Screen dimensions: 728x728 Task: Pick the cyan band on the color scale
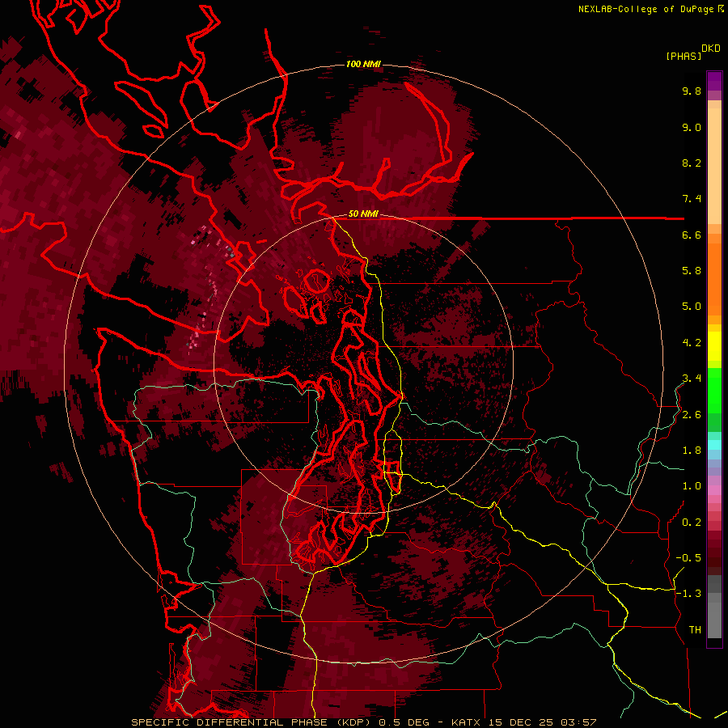tap(714, 445)
